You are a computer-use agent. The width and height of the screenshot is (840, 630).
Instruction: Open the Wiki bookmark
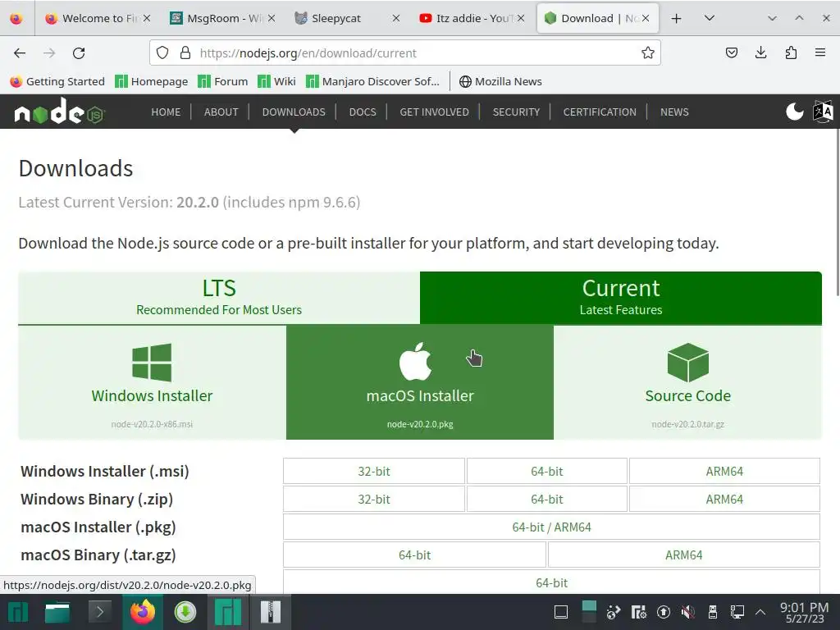tap(276, 81)
